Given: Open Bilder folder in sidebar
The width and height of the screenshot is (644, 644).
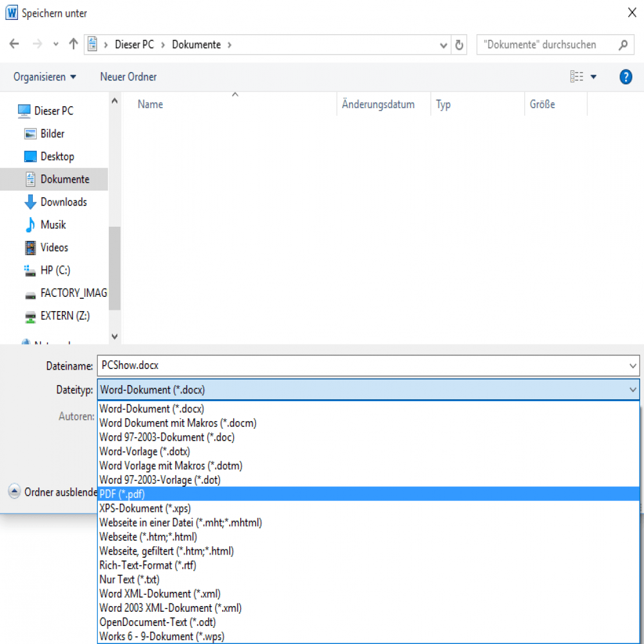Looking at the screenshot, I should pos(44,134).
